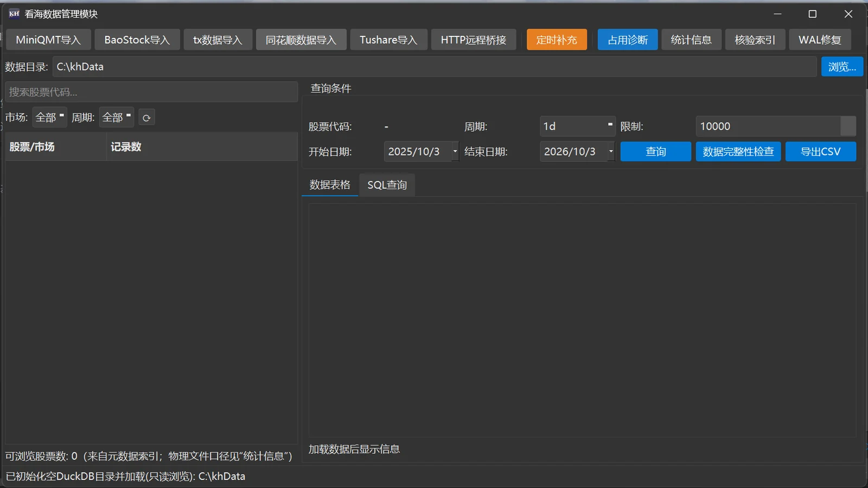
Task: Launch tx数据导入
Action: pos(218,40)
